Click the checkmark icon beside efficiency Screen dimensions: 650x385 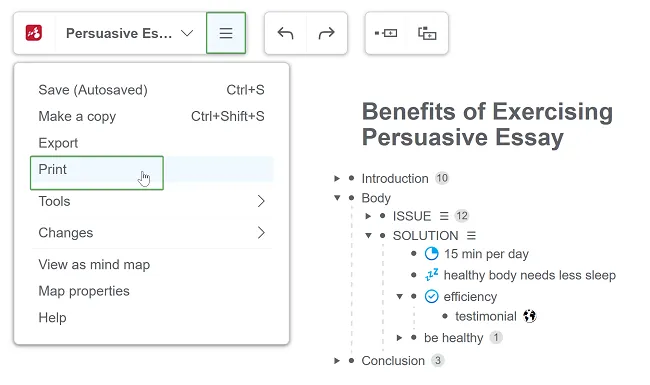click(x=432, y=296)
